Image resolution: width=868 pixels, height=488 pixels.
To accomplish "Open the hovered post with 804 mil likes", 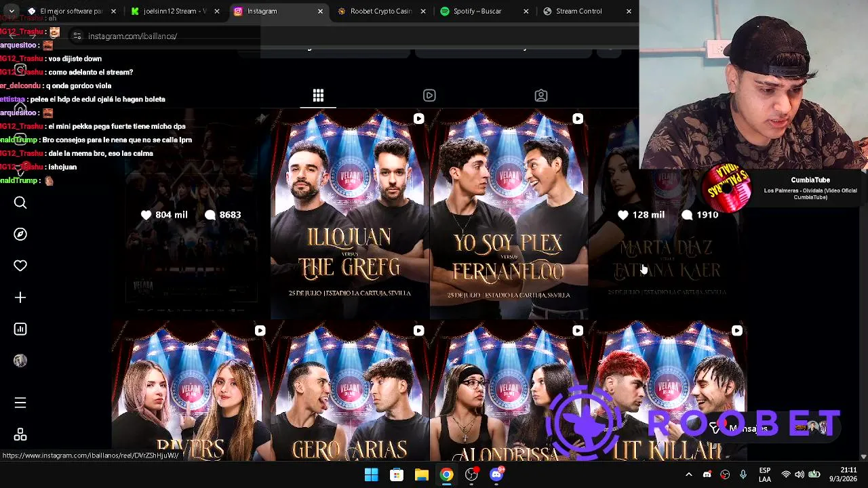I will click(191, 213).
